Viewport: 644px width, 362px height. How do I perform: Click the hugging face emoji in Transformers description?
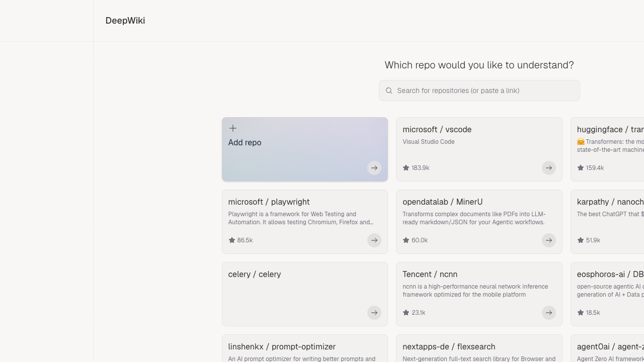581,142
